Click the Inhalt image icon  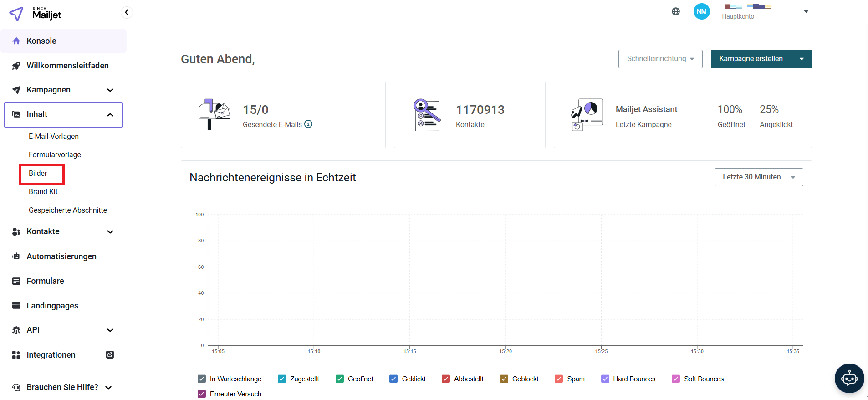click(16, 114)
